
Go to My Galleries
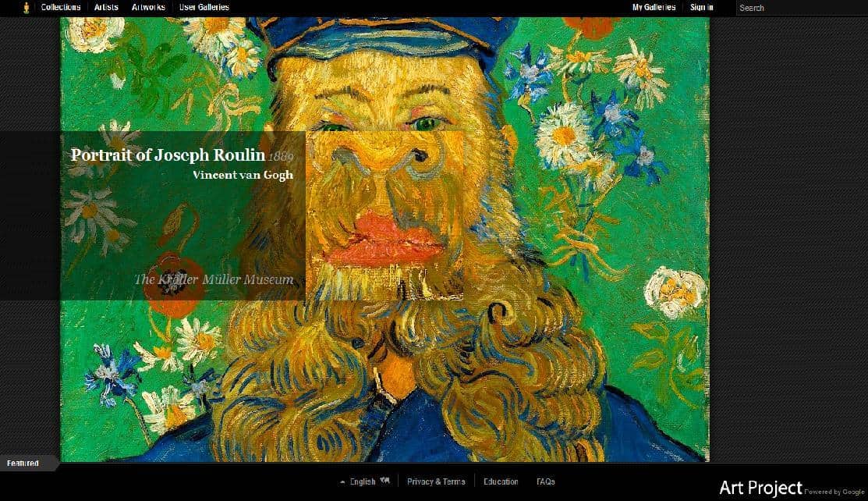[654, 7]
